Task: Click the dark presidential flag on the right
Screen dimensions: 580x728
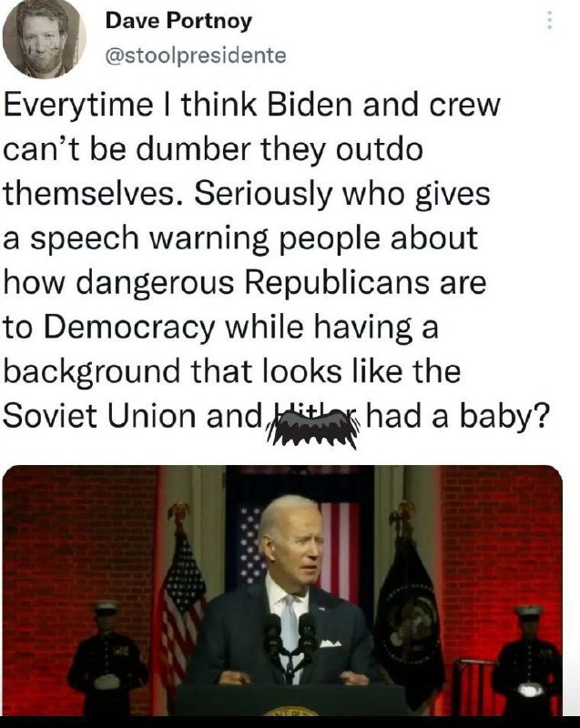Action: pos(408,618)
